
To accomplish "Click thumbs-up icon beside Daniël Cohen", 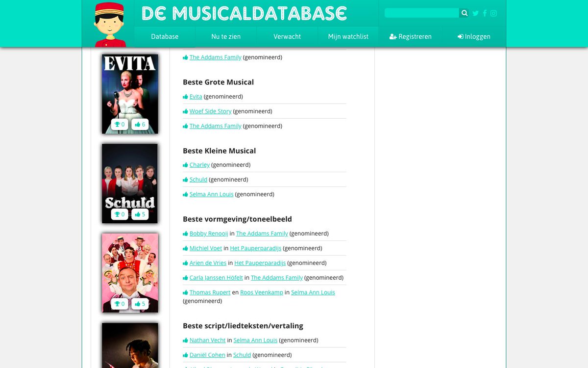I will point(186,355).
